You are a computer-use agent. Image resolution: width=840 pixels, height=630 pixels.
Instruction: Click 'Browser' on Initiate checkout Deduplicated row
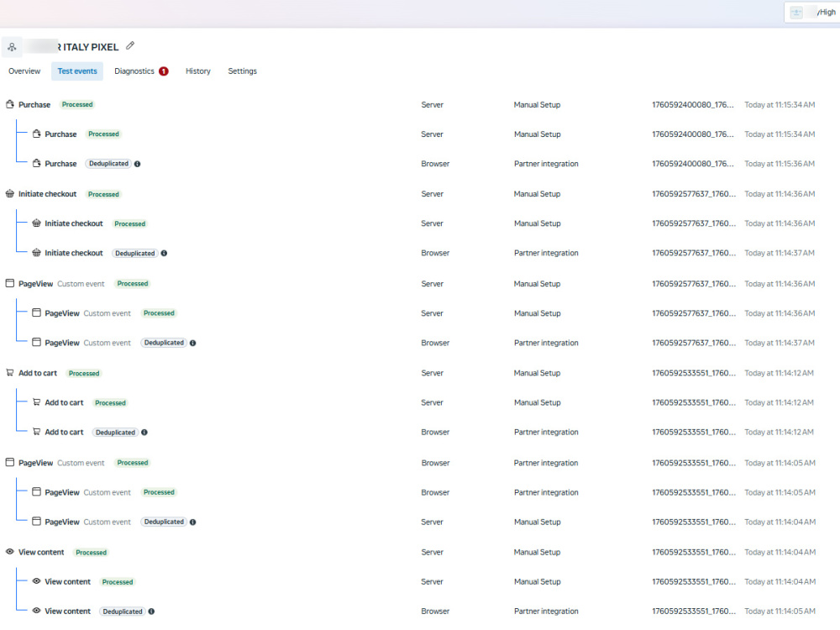click(435, 253)
